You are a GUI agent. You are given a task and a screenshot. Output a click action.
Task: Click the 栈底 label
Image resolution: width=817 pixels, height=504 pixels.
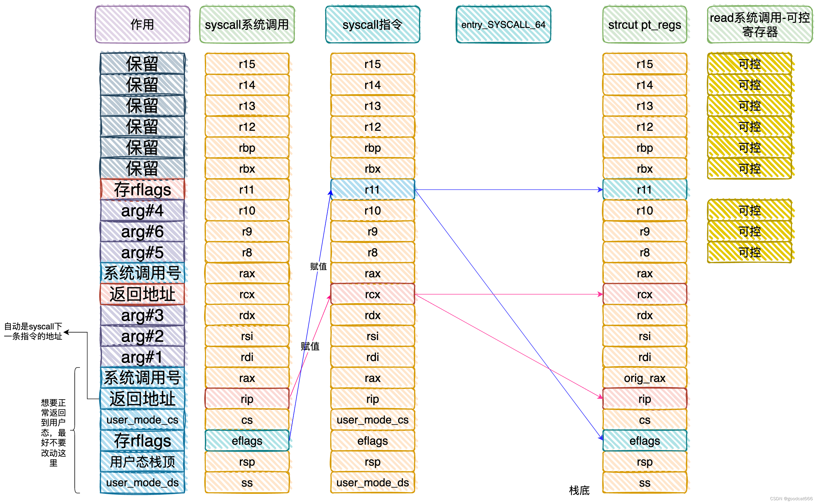(579, 490)
